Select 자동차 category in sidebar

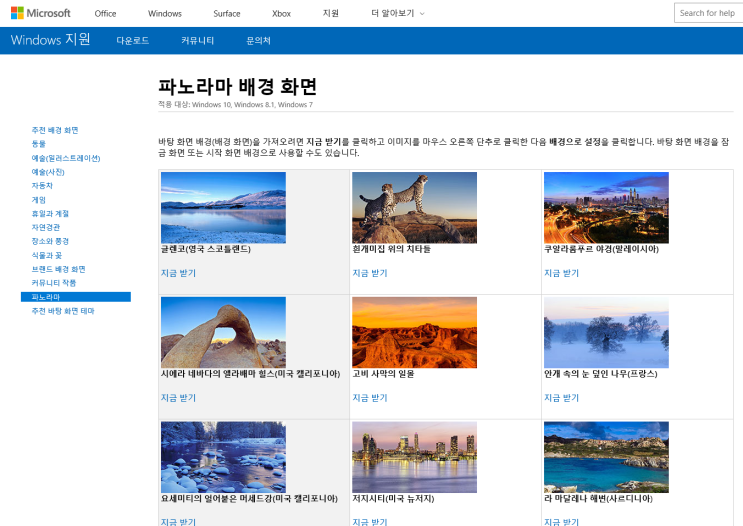click(42, 185)
